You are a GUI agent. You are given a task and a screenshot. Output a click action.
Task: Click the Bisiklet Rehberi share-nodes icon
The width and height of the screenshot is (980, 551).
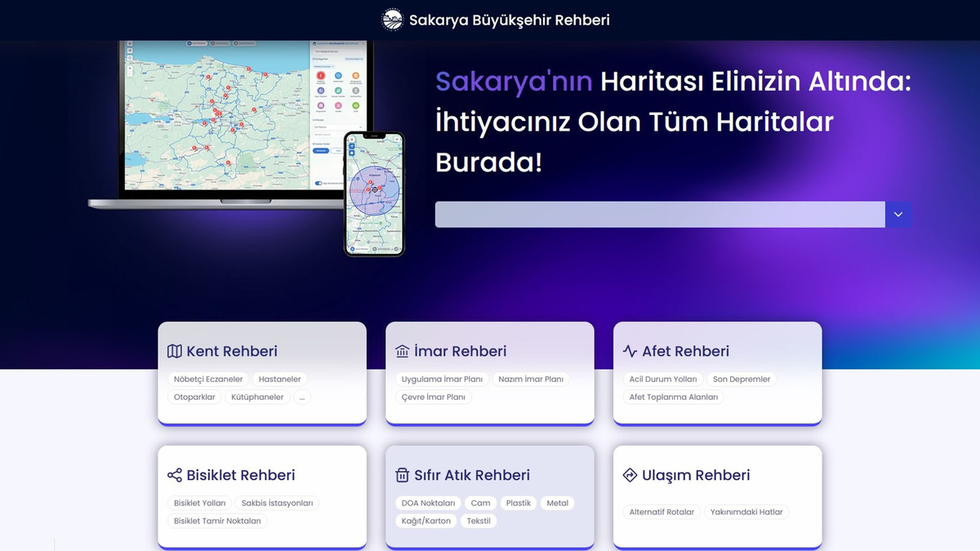(174, 474)
